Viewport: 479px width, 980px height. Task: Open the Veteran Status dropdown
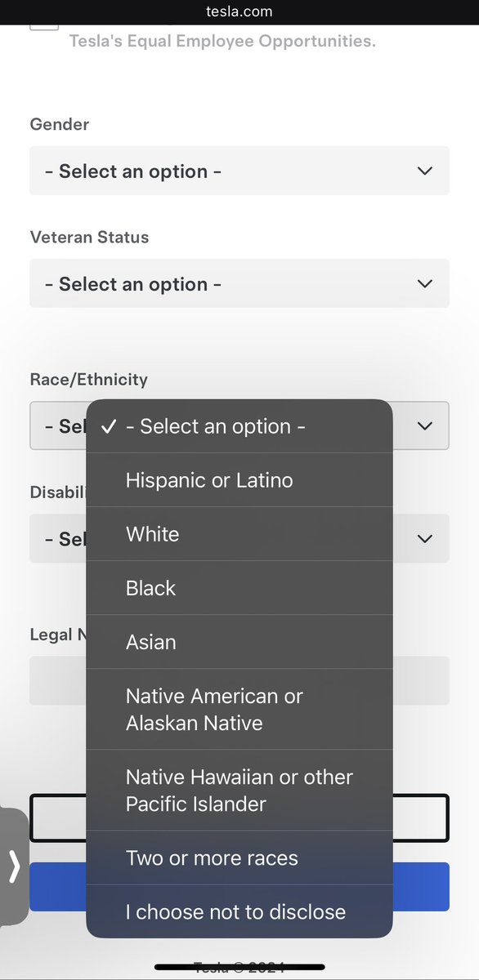point(239,283)
